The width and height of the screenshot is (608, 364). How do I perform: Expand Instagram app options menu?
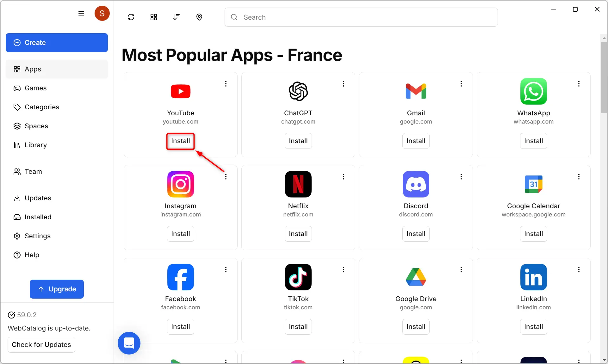[226, 176]
